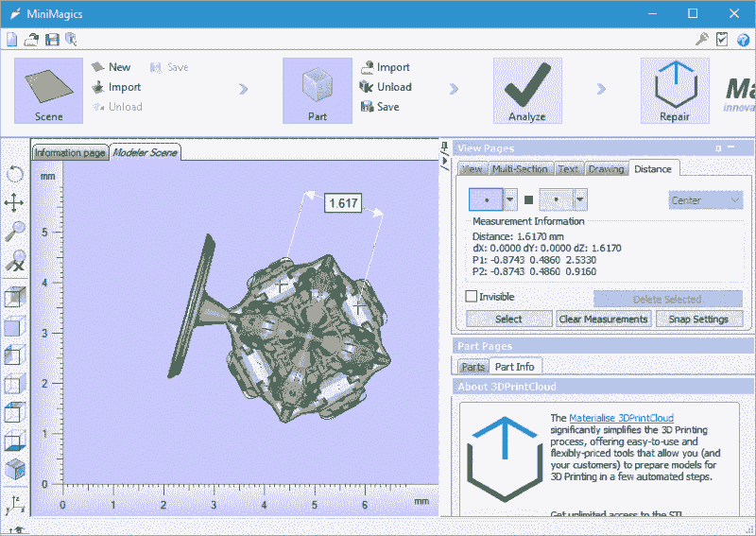Viewport: 756px width, 536px height.
Task: Click the magnifier with X zoom-reset icon
Action: pyautogui.click(x=15, y=261)
